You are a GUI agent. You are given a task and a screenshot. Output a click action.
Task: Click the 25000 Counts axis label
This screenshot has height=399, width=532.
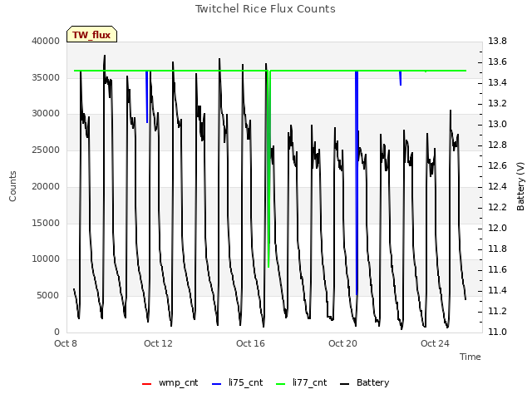coord(46,150)
